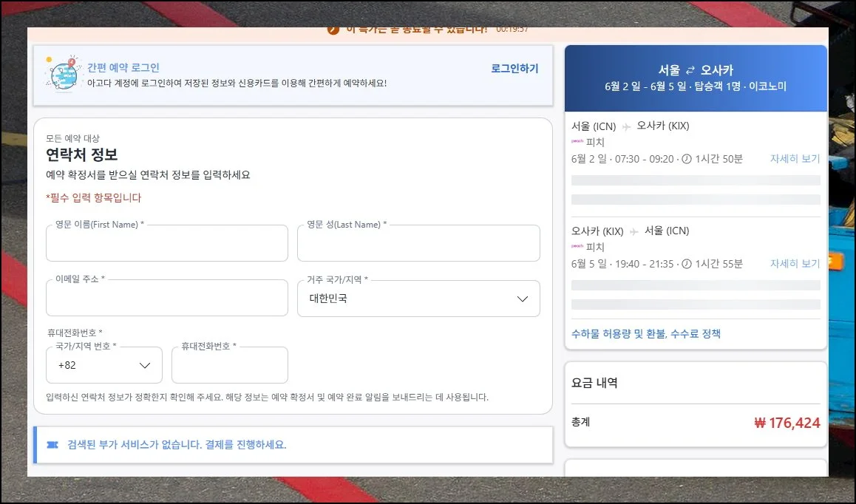Focus the 영문 이름 (First Name) field
Image resolution: width=856 pixels, height=504 pixels.
167,244
